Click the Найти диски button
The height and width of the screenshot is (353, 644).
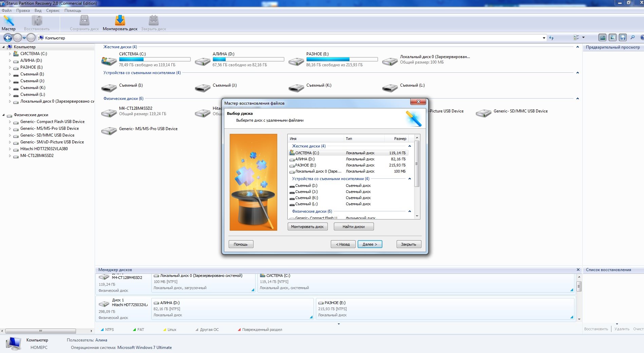tap(354, 227)
